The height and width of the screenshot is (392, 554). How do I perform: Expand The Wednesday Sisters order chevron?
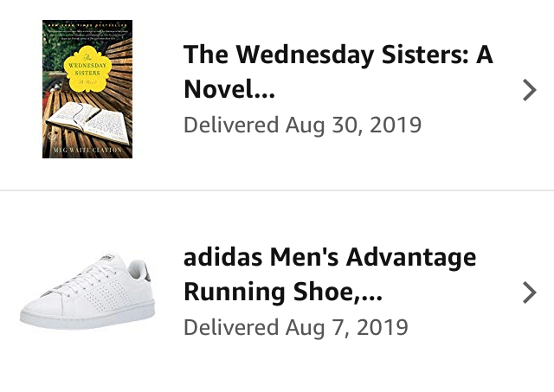[530, 90]
